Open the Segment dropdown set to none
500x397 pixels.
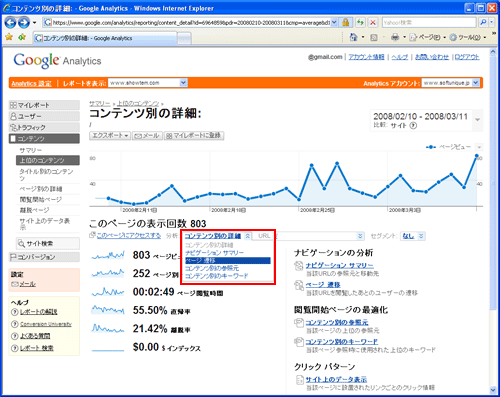pos(413,236)
